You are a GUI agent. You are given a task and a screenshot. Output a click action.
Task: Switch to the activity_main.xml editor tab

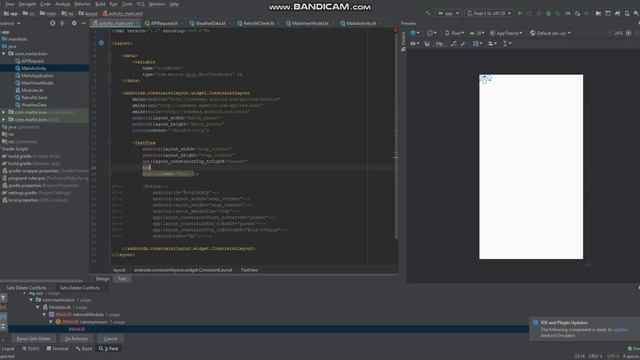click(116, 23)
